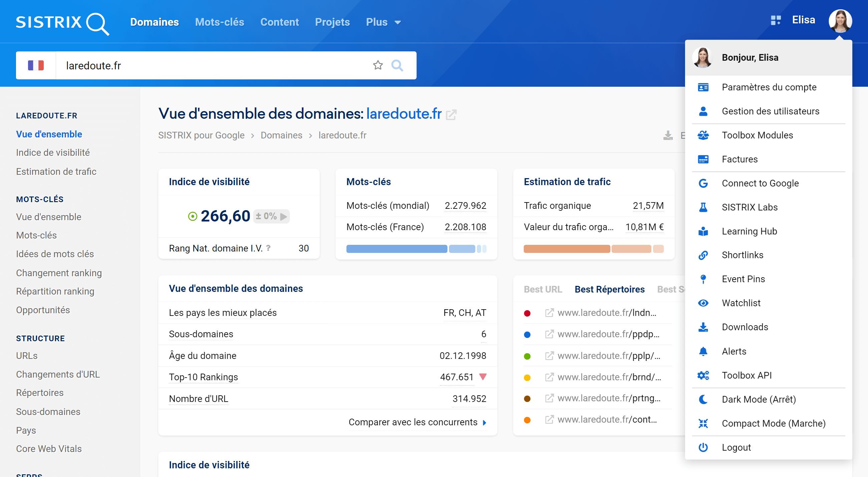
Task: Expand the Plus dropdown menu
Action: 384,22
